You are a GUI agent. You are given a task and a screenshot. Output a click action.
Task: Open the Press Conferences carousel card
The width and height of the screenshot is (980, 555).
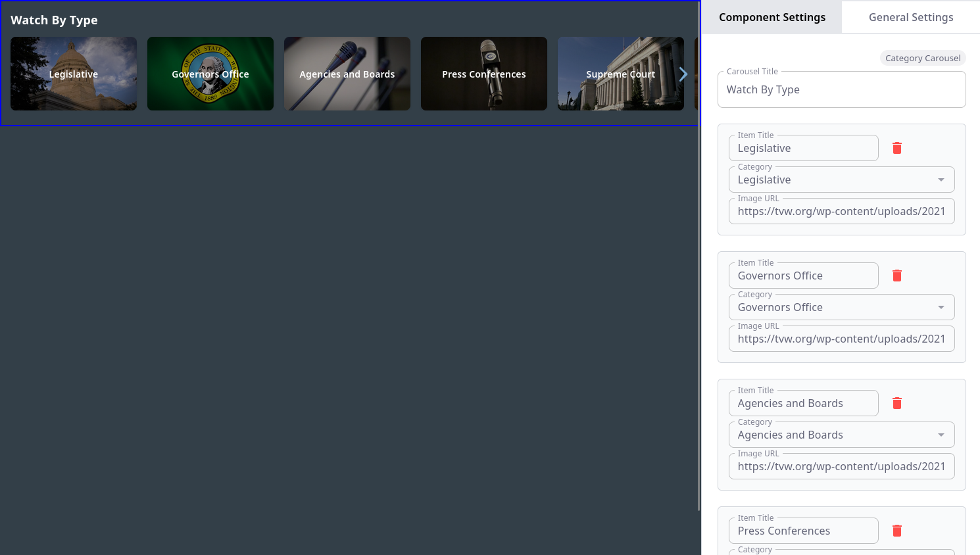pos(484,74)
